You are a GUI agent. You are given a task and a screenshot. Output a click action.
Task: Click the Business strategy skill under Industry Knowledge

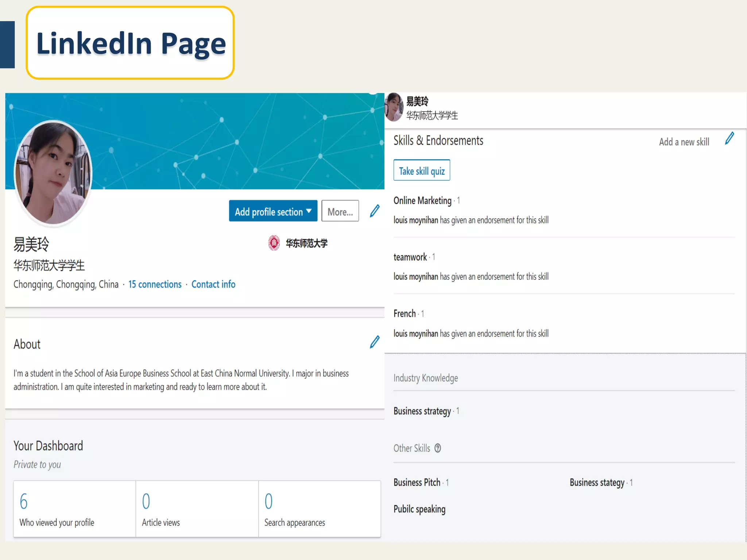point(422,411)
